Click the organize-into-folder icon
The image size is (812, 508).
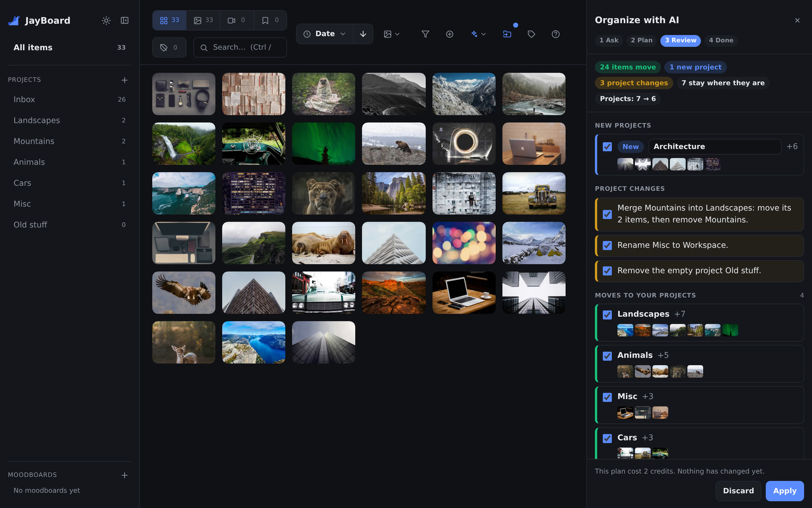[507, 34]
